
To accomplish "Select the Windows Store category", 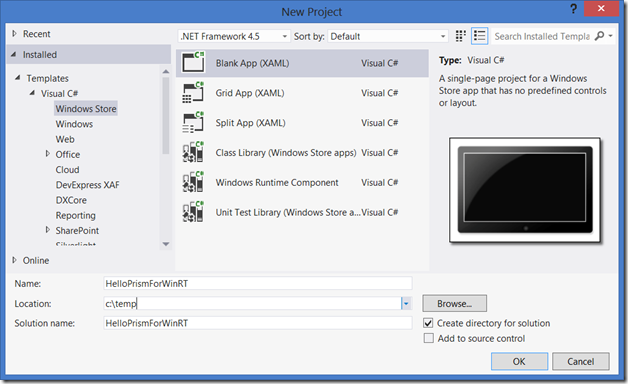I will click(86, 109).
